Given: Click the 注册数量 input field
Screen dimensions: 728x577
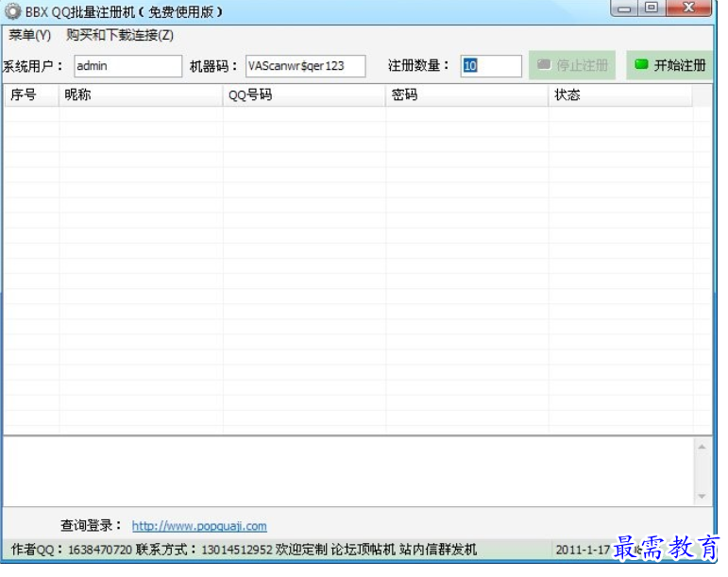Looking at the screenshot, I should (x=491, y=66).
